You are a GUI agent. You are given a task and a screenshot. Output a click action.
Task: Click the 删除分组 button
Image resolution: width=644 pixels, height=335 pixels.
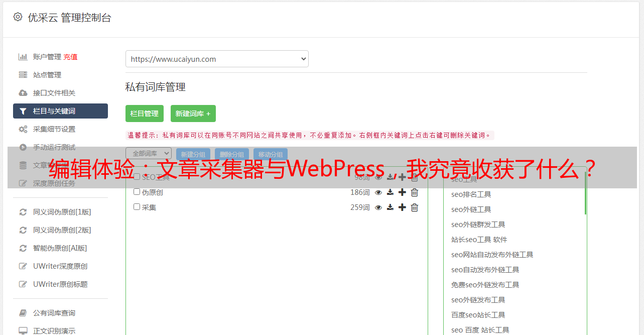(232, 155)
